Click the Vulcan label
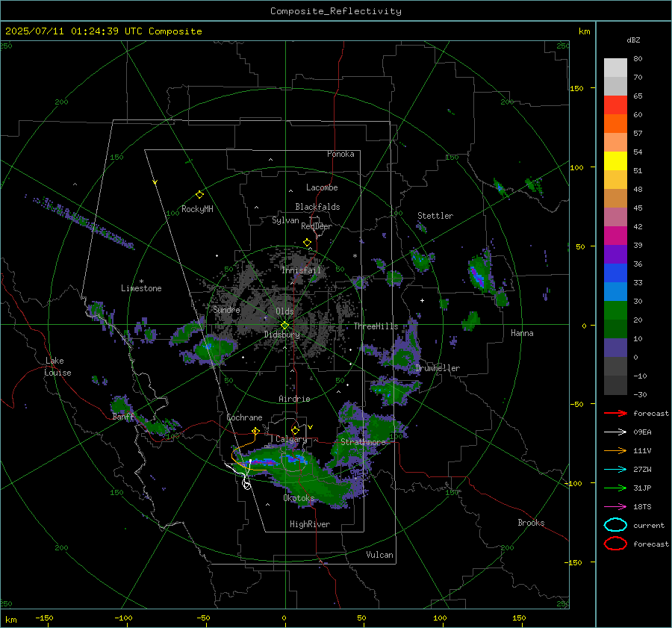Image resolution: width=672 pixels, height=628 pixels. pos(379,555)
